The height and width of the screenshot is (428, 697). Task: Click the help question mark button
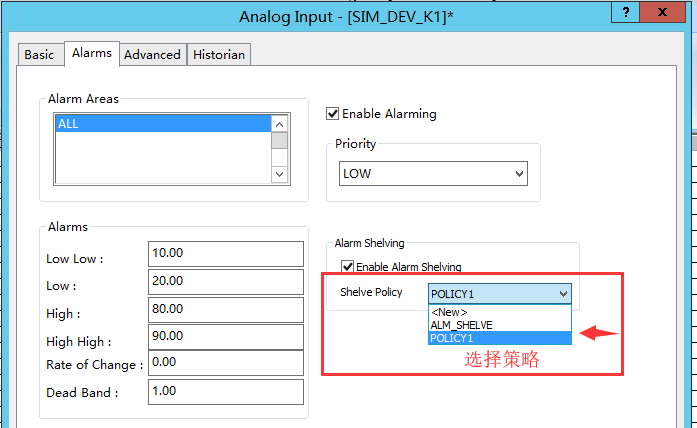pos(625,12)
